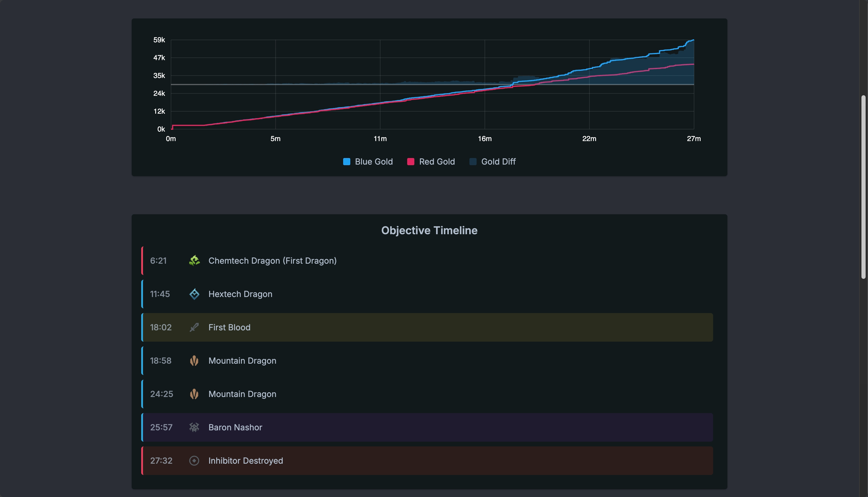This screenshot has width=868, height=497.
Task: Click the Chemtech Dragon icon
Action: click(194, 261)
